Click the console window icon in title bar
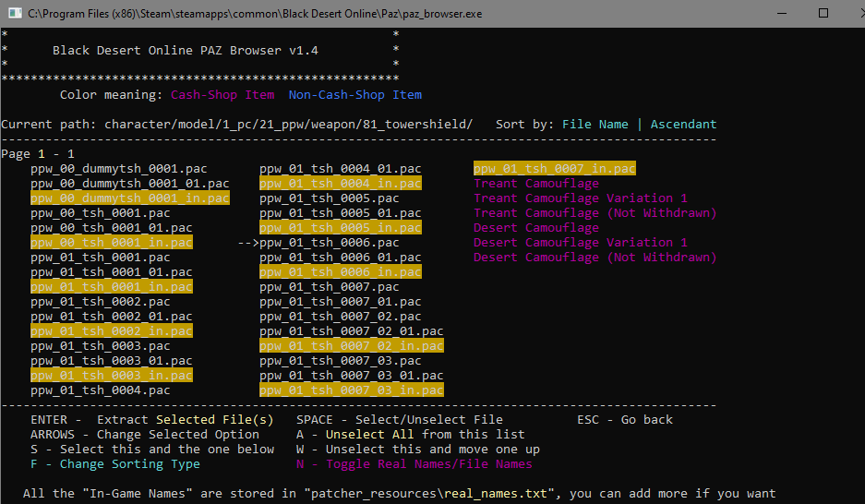 pyautogui.click(x=13, y=13)
